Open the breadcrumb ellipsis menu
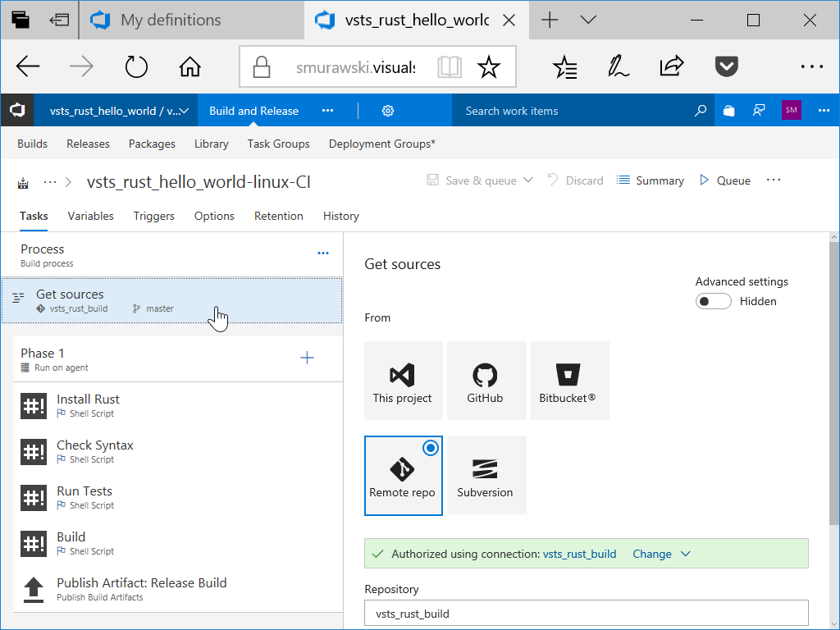Image resolution: width=840 pixels, height=630 pixels. pyautogui.click(x=50, y=182)
